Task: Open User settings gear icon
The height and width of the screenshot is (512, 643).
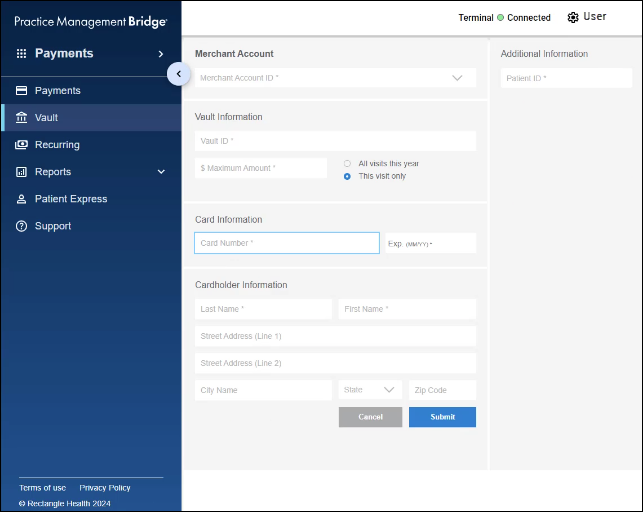Action: point(573,17)
